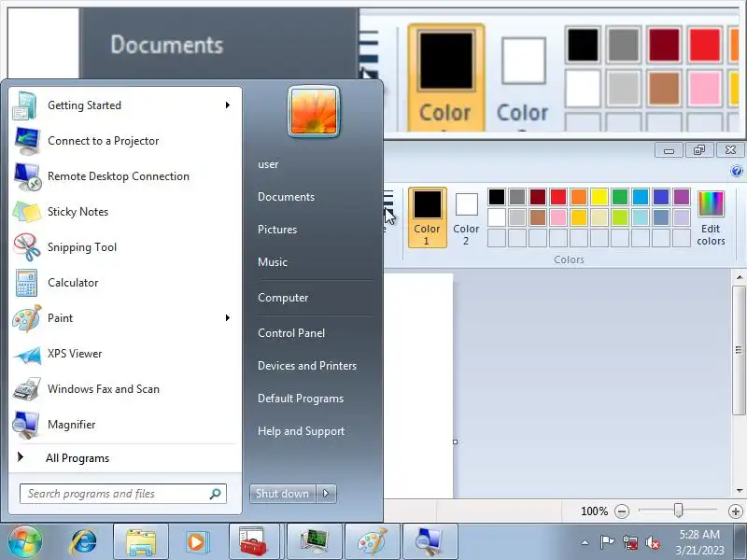
Task: Click the toolbox icon in taskbar
Action: 254,542
